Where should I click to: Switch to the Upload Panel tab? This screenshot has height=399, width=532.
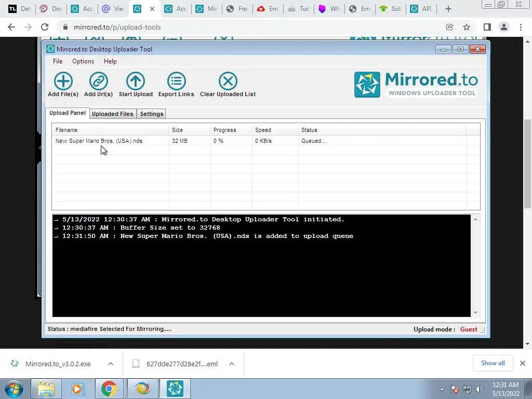68,113
